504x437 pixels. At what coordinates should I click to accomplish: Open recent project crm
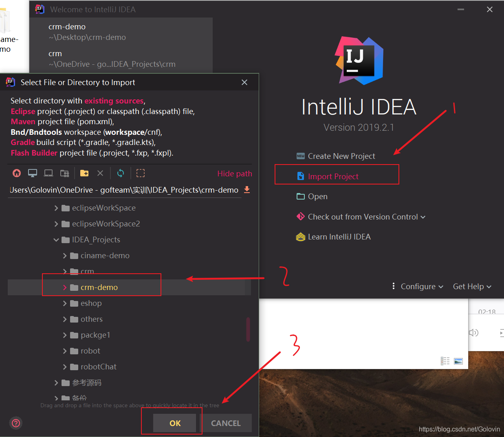[121, 59]
